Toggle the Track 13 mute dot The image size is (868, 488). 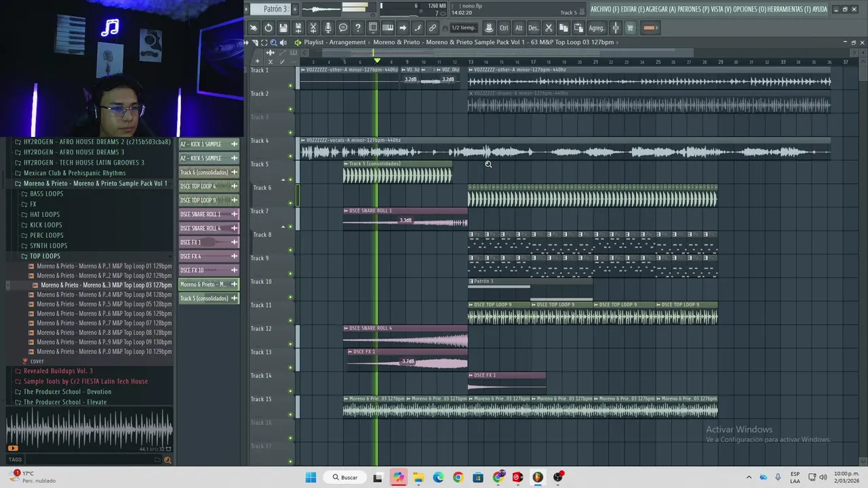tap(291, 367)
